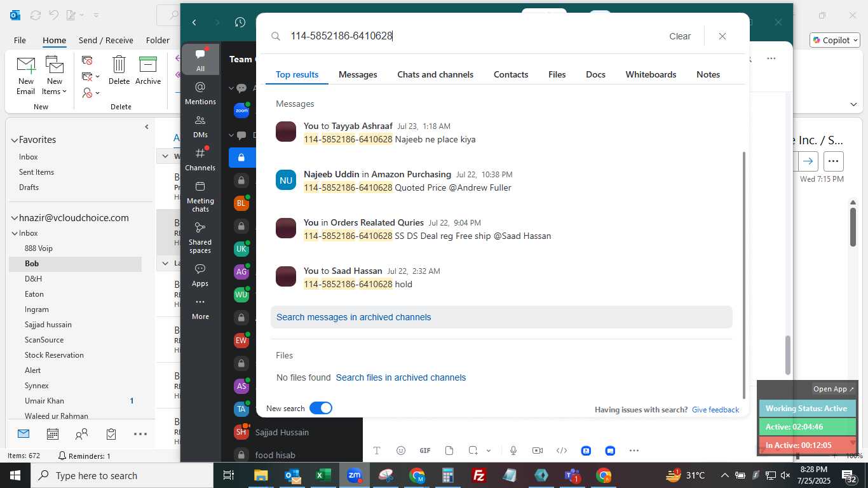
Task: Open FileZilla from Windows taskbar
Action: [479, 475]
